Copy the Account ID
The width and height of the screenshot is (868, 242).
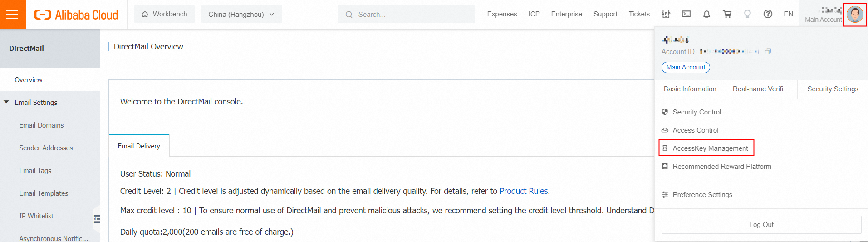[x=768, y=52]
